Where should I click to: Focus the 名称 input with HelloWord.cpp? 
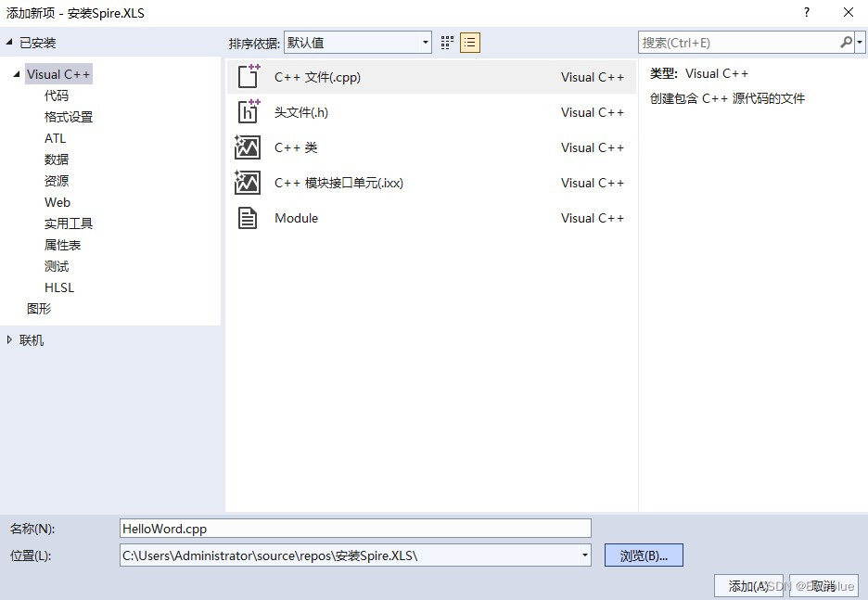(355, 528)
